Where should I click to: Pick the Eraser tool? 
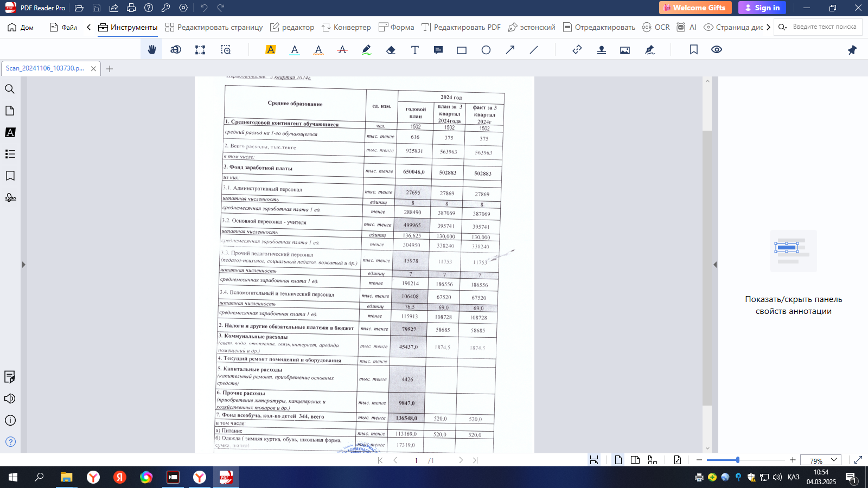click(x=391, y=50)
